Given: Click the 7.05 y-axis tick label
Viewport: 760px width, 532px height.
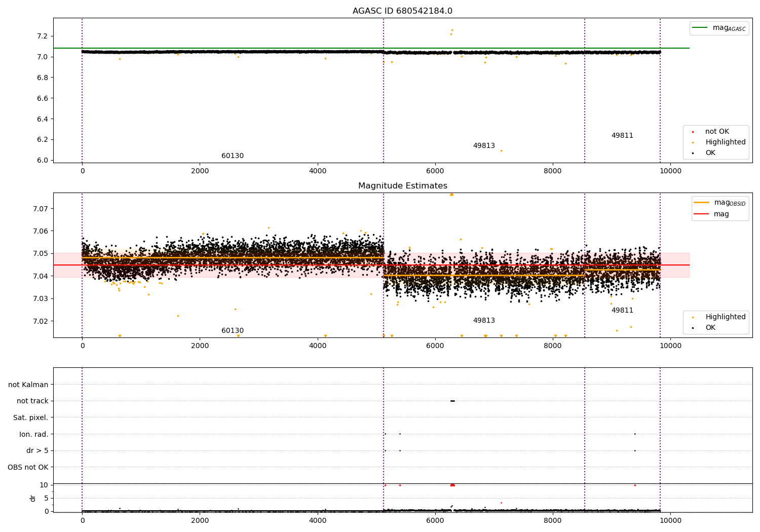Looking at the screenshot, I should click(40, 254).
